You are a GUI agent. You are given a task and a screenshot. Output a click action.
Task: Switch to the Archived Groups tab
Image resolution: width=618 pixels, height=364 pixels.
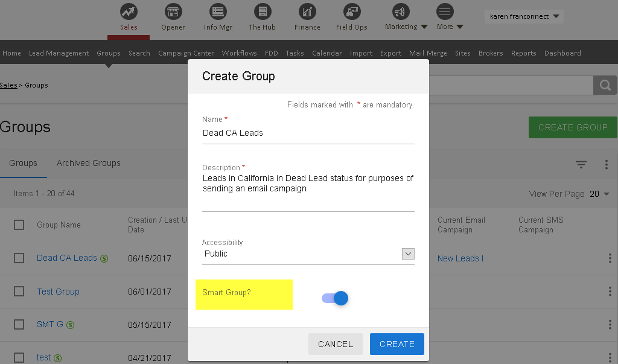click(x=88, y=163)
